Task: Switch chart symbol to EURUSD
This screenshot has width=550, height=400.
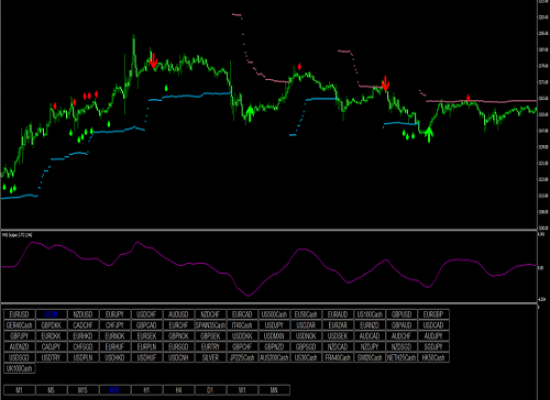Action: [19, 314]
